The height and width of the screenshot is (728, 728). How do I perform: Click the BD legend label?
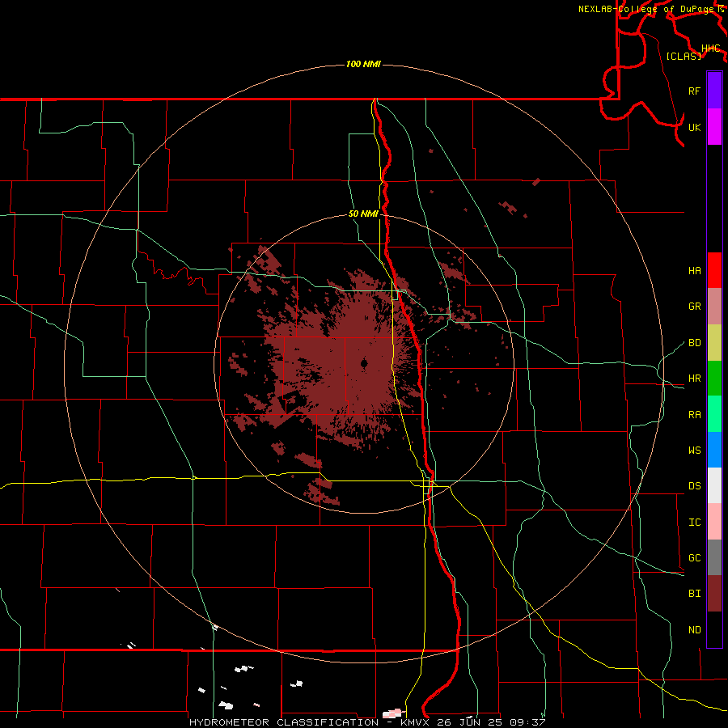694,343
